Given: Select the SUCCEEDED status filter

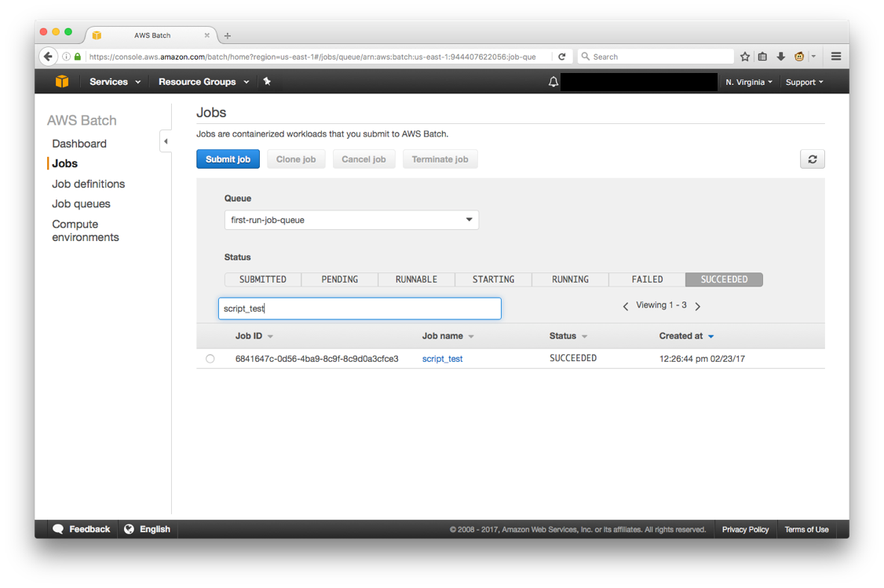Looking at the screenshot, I should click(724, 279).
